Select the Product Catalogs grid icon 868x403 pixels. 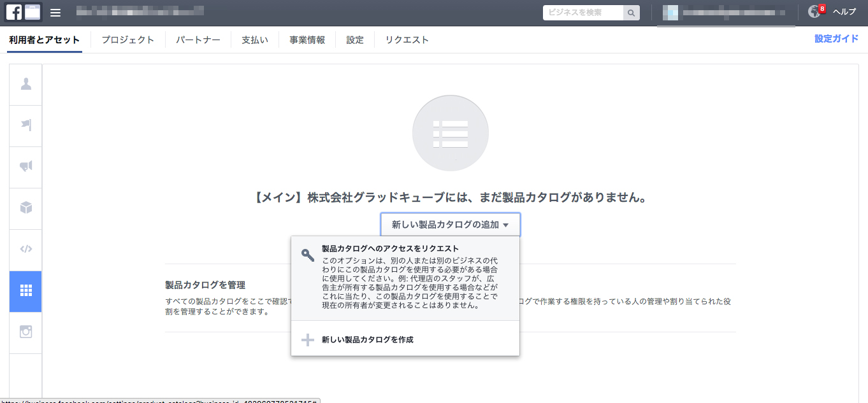25,291
